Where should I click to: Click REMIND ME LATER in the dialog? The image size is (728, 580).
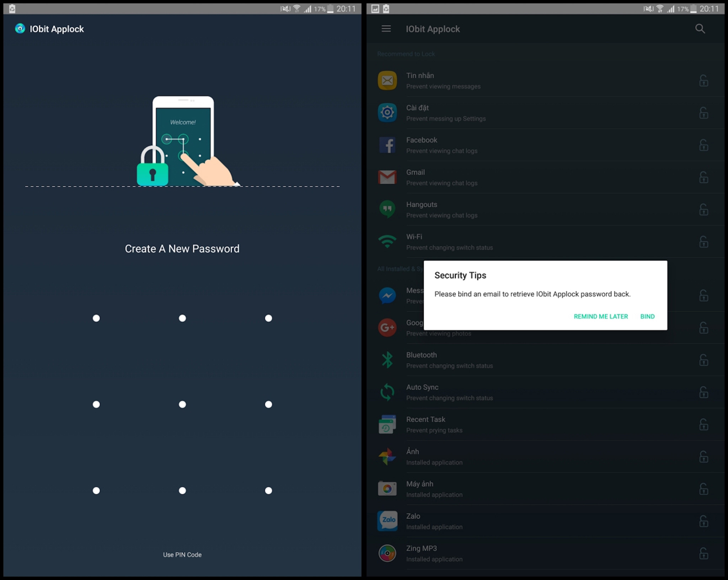point(601,316)
